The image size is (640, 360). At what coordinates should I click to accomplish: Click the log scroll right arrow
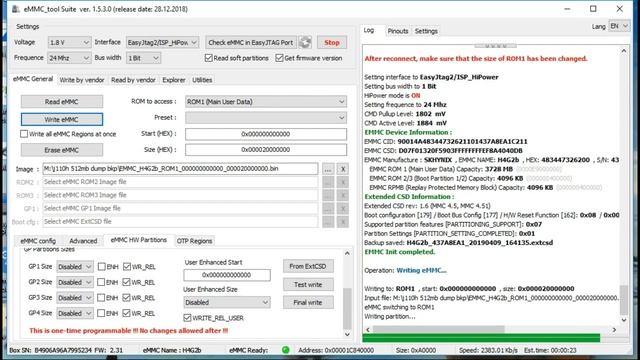point(614,329)
